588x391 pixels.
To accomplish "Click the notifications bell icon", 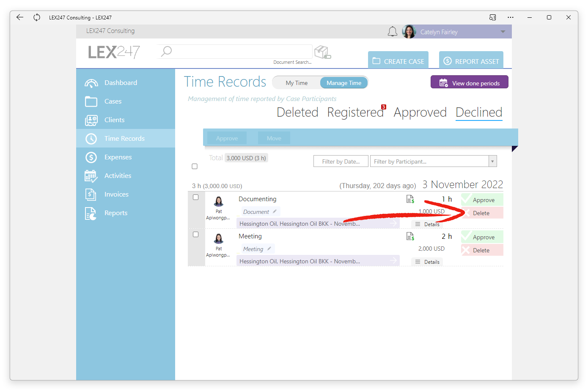I will (393, 32).
